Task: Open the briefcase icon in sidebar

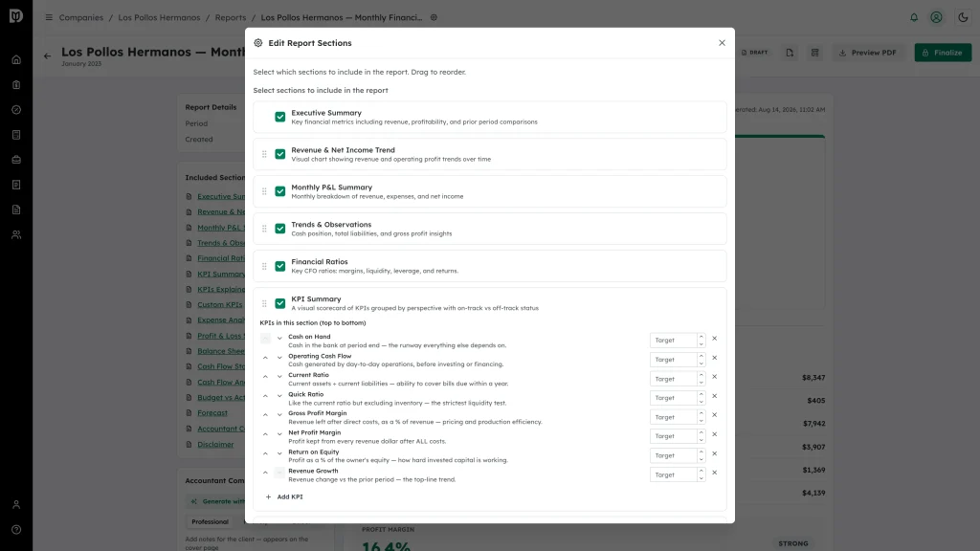Action: click(16, 160)
